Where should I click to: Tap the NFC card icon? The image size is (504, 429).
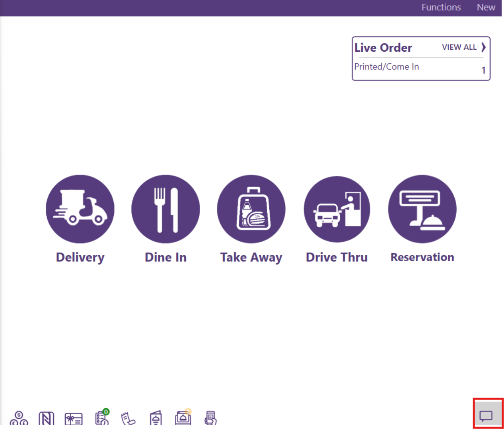tap(46, 419)
